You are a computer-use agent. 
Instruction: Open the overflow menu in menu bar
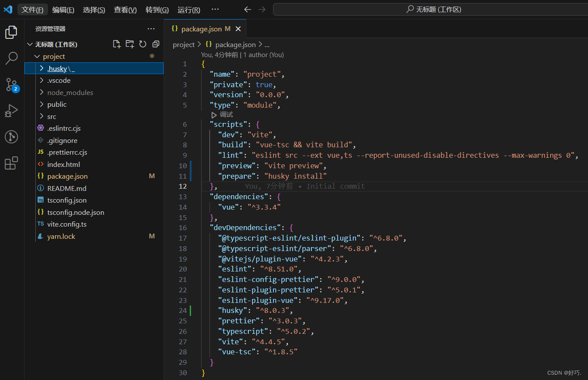point(215,9)
